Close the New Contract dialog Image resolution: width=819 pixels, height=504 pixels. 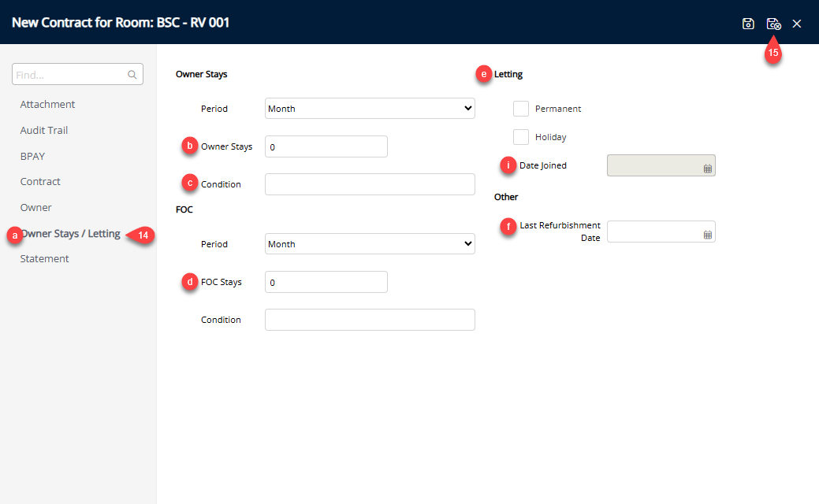click(797, 24)
